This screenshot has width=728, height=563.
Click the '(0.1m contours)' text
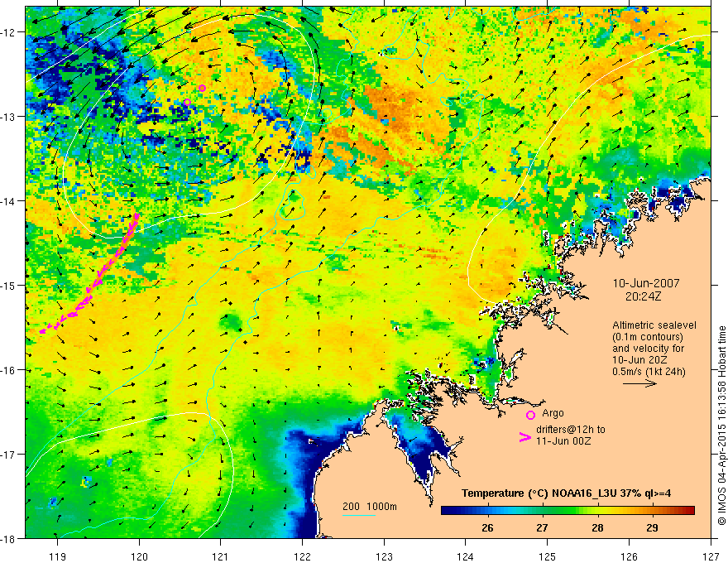click(x=648, y=337)
